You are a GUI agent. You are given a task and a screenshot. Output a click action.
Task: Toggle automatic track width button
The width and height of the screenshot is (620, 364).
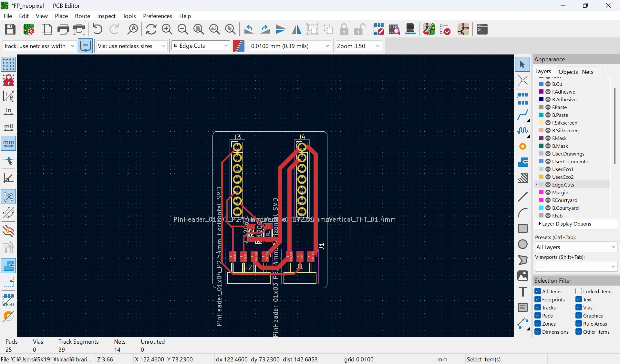tap(85, 46)
